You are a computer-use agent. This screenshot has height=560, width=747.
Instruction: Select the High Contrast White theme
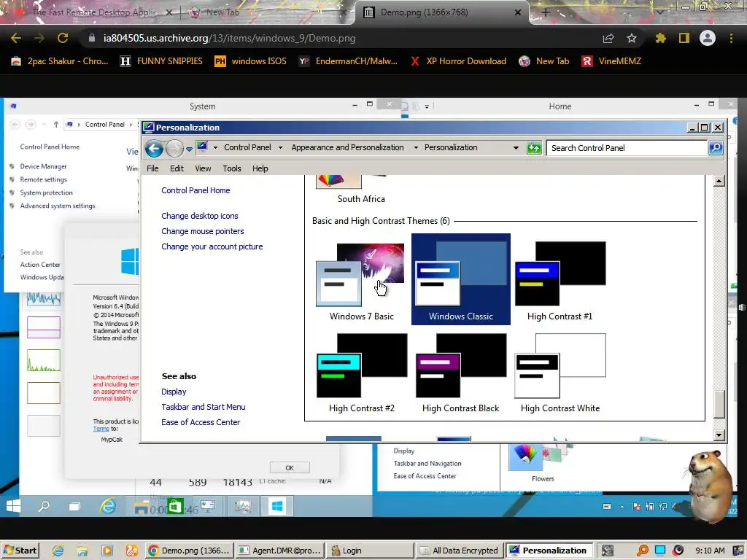560,373
